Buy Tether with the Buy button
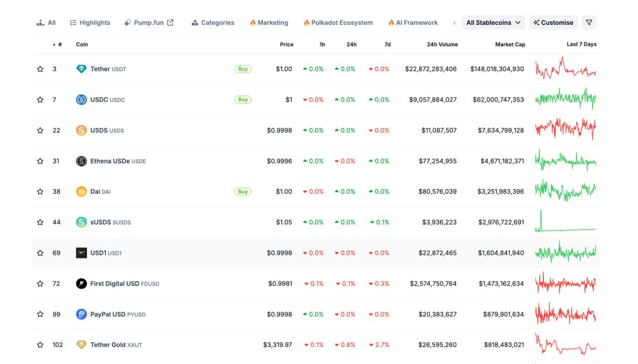 [x=243, y=69]
